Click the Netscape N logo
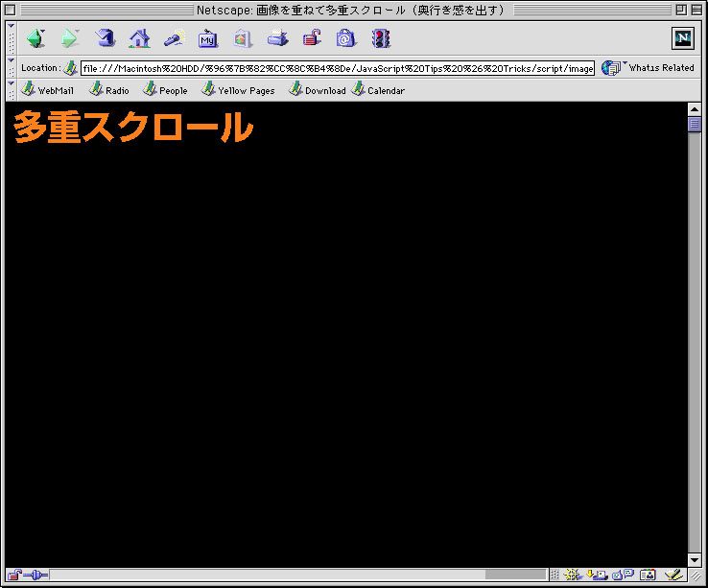Screen dimensions: 708x588 (x=683, y=38)
